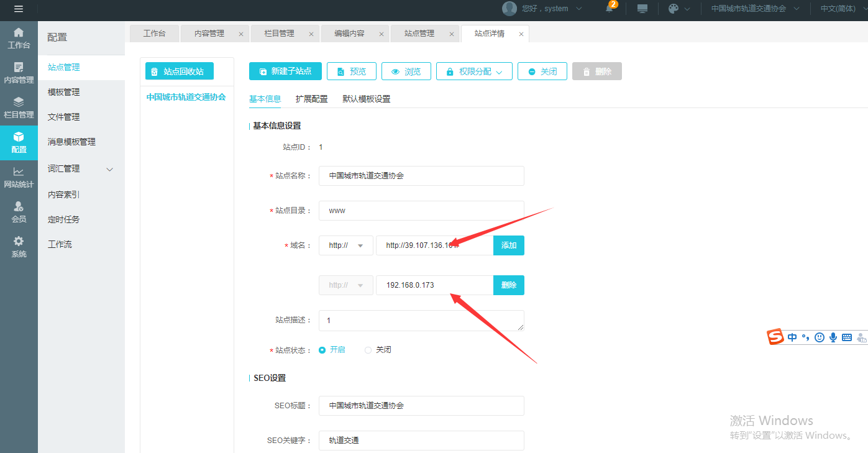
Task: Open the notification bell icon
Action: tap(610, 9)
